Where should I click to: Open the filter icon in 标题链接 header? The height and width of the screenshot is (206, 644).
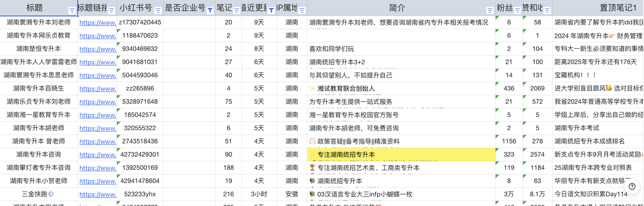[112, 10]
